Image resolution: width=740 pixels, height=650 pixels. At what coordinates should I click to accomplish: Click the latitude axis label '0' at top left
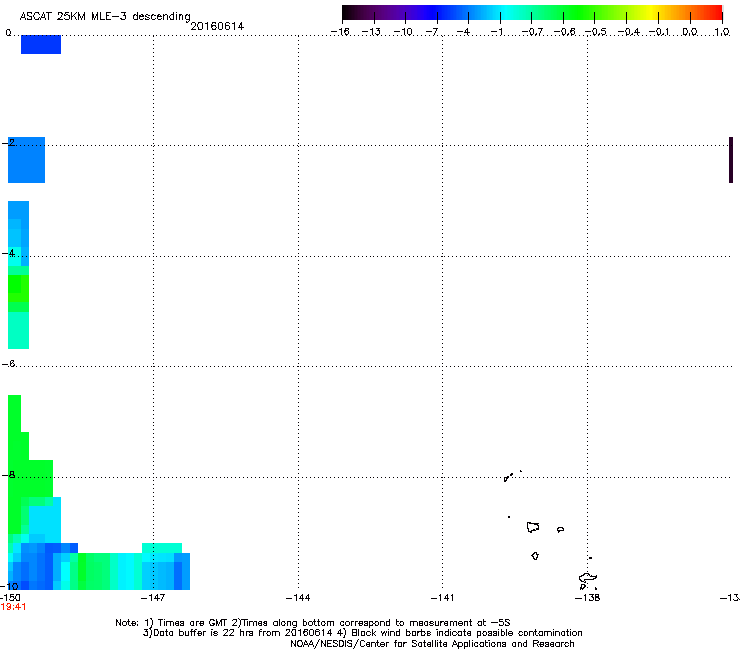click(8, 33)
